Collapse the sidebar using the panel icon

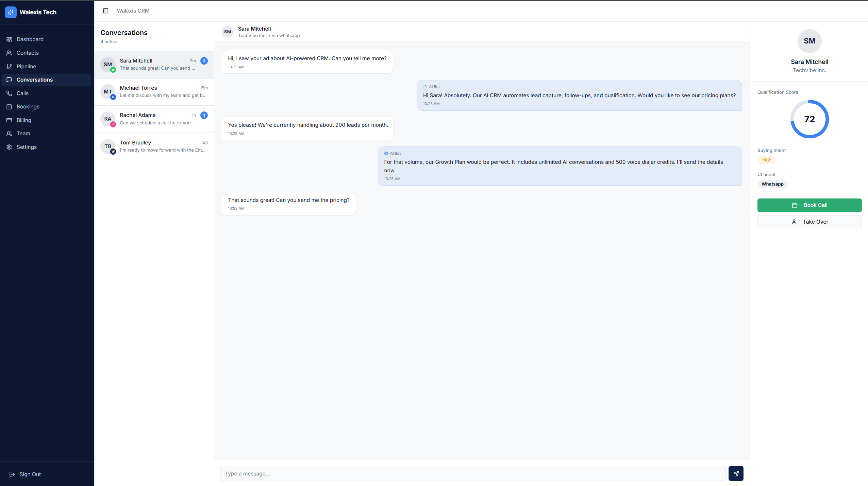(106, 11)
